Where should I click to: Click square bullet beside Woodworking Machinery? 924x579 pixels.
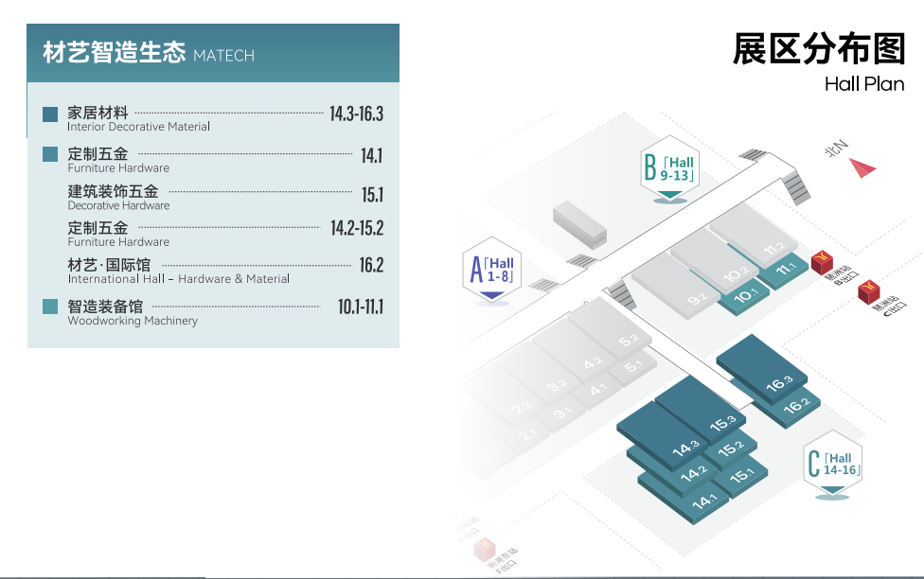pyautogui.click(x=50, y=307)
